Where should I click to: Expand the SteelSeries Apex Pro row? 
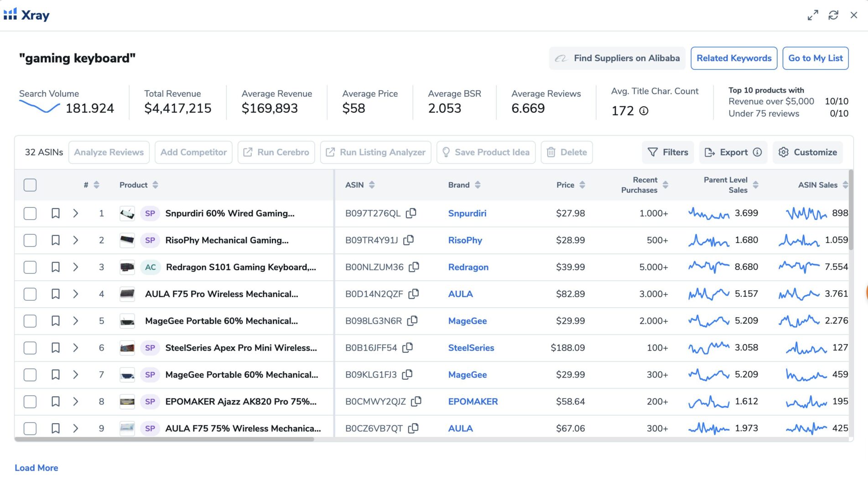click(76, 348)
